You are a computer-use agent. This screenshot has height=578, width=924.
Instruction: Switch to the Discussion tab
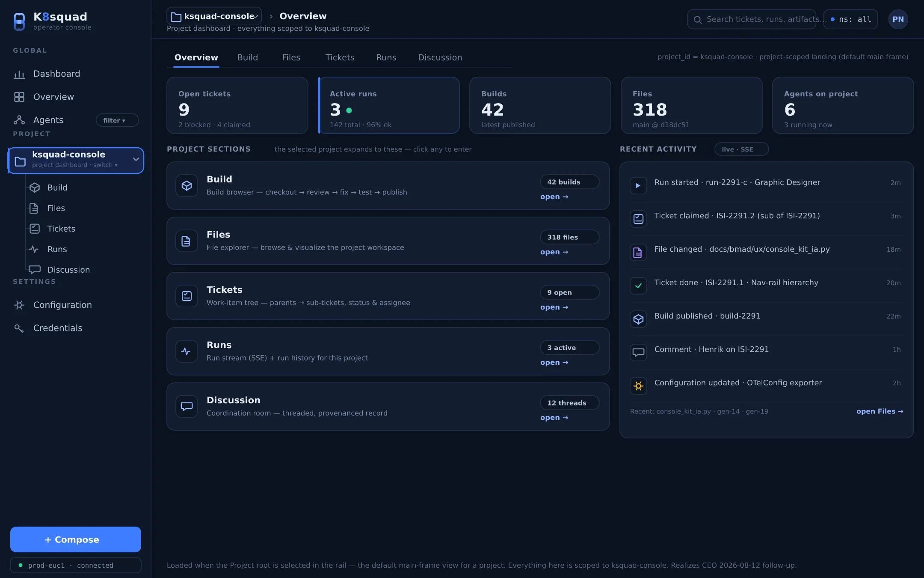pyautogui.click(x=440, y=57)
